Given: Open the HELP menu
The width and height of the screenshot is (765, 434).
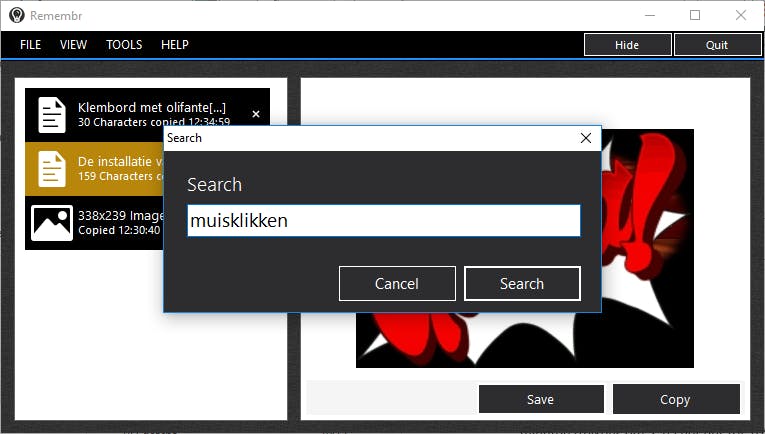Looking at the screenshot, I should 175,45.
